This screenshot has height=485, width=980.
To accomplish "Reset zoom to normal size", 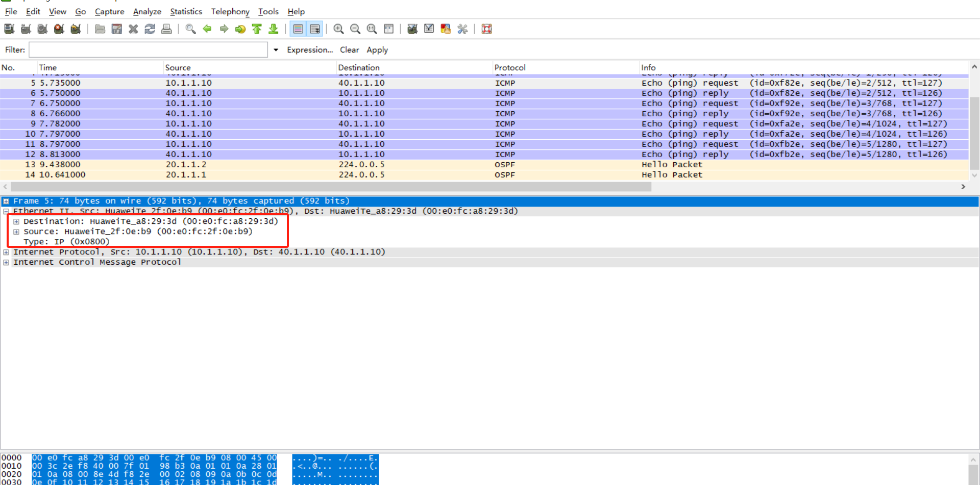I will click(x=372, y=29).
